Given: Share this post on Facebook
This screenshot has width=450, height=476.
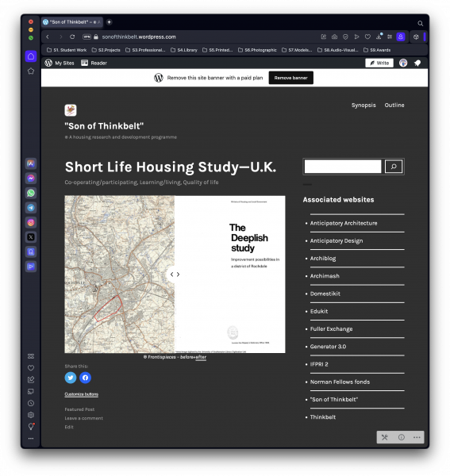Looking at the screenshot, I should pyautogui.click(x=86, y=378).
